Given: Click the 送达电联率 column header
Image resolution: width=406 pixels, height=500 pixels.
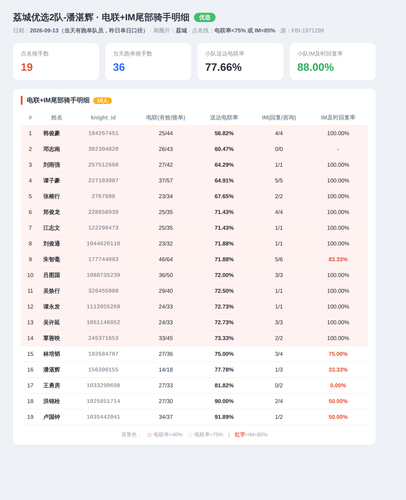Looking at the screenshot, I should point(224,117).
